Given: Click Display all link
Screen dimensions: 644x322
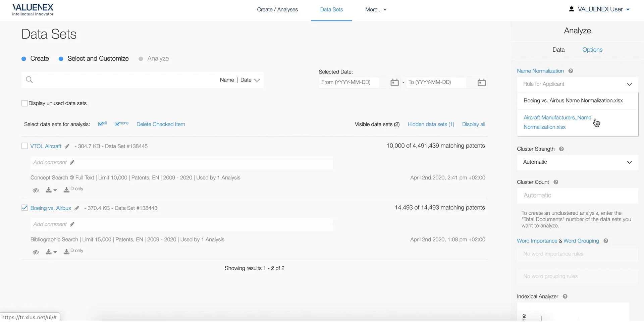Looking at the screenshot, I should [474, 124].
